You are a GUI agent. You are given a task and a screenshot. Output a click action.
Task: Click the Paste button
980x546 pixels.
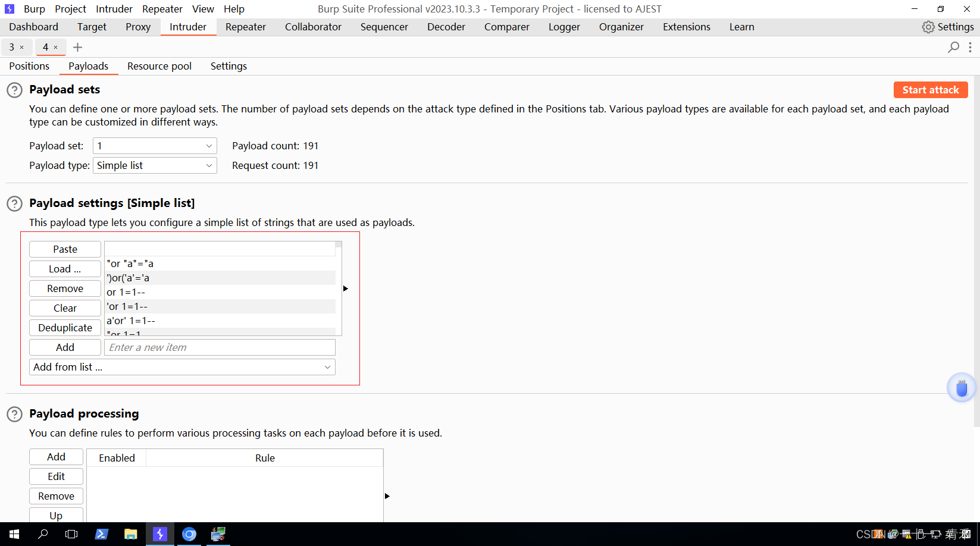(65, 249)
